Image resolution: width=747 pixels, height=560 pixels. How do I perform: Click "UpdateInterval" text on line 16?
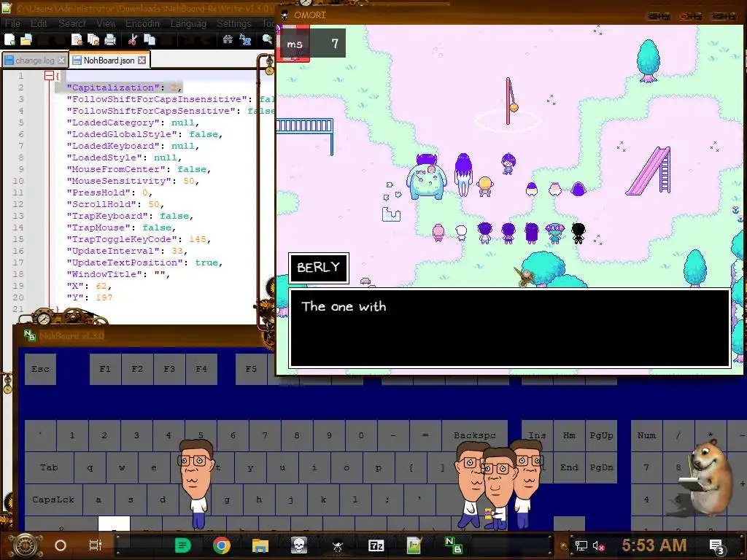(x=113, y=251)
